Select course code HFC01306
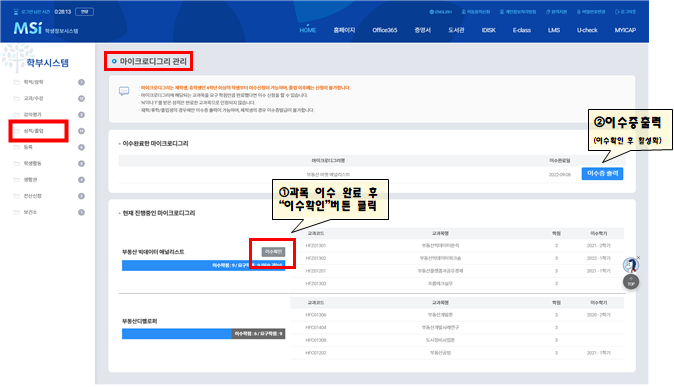This screenshot has height=387, width=674. coord(316,315)
